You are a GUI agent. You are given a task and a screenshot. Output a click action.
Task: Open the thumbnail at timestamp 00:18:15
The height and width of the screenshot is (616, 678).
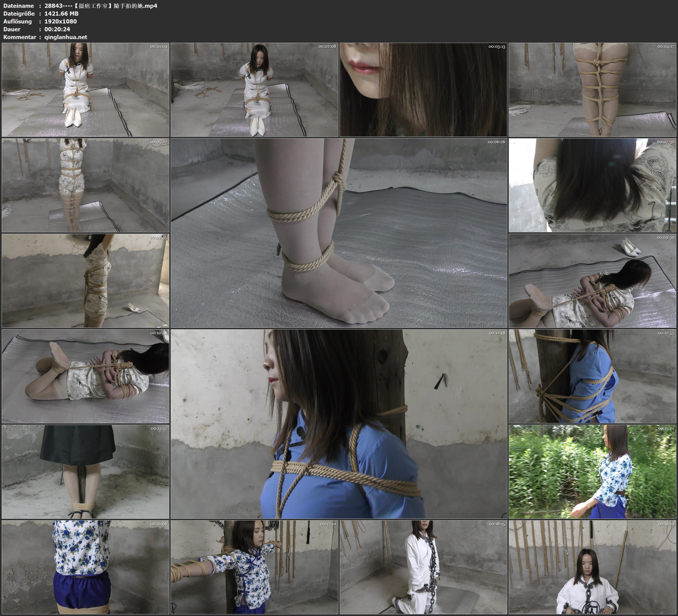[x=423, y=567]
